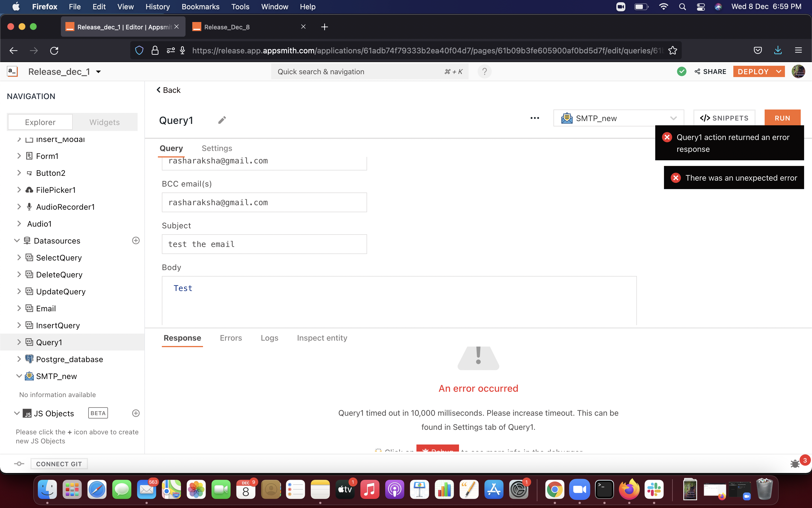Select the Query1 item in explorer
This screenshot has width=812, height=508.
coord(49,342)
